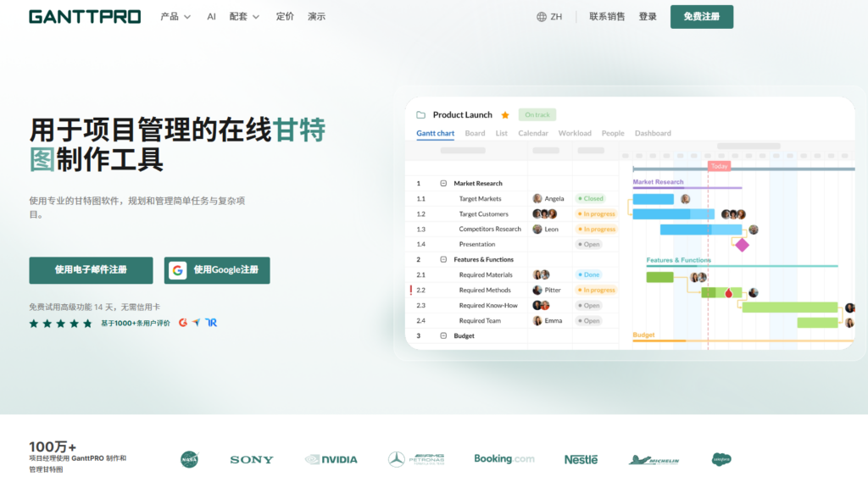This screenshot has width=868, height=482.
Task: Click the globe language icon
Action: coord(542,17)
